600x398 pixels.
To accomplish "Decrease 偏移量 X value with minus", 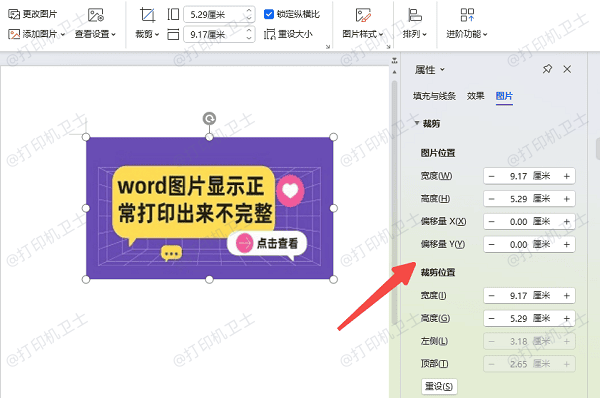I will [492, 222].
